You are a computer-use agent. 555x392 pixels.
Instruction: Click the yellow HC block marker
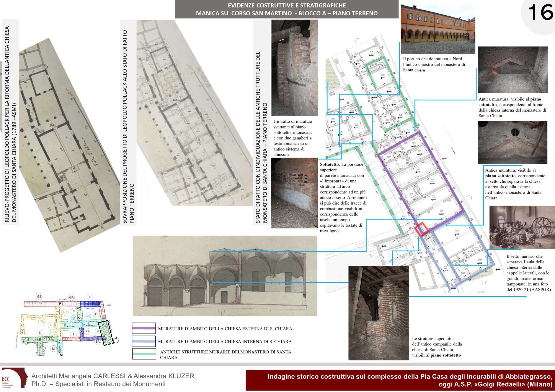point(42,321)
